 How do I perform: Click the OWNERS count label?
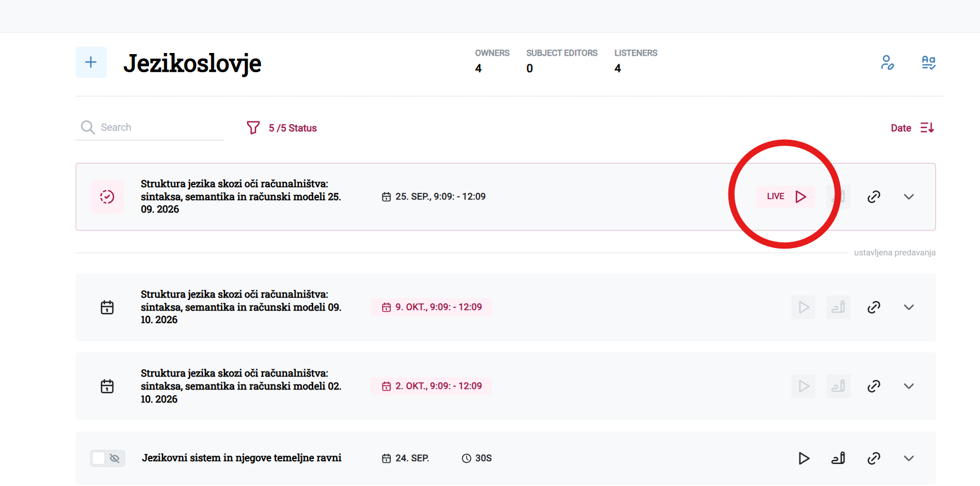(492, 53)
